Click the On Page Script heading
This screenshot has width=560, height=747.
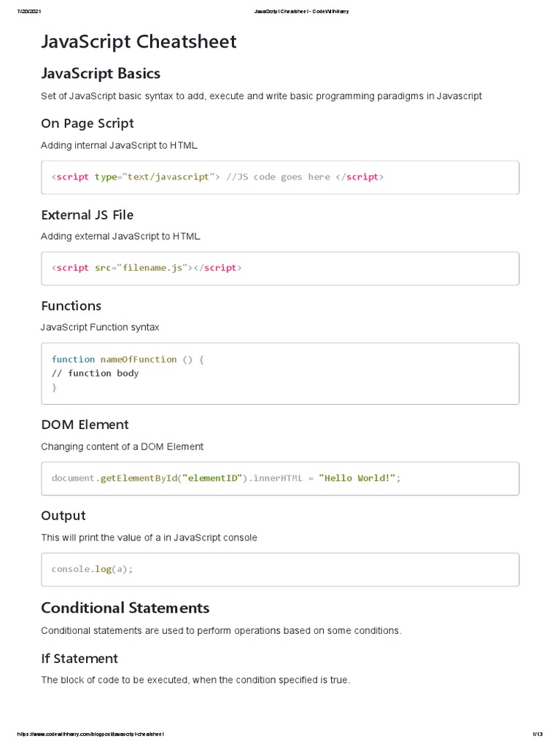[x=87, y=123]
